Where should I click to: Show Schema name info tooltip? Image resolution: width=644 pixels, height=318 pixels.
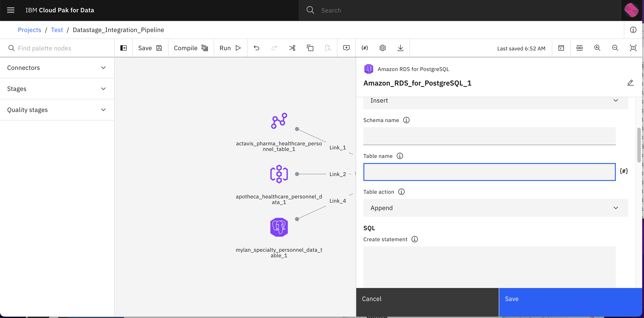(406, 120)
